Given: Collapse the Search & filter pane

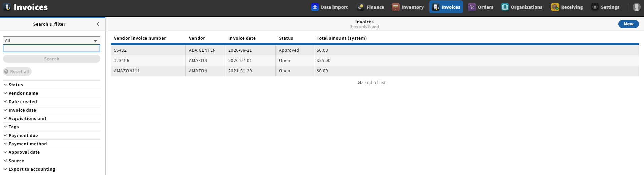Looking at the screenshot, I should tap(98, 24).
